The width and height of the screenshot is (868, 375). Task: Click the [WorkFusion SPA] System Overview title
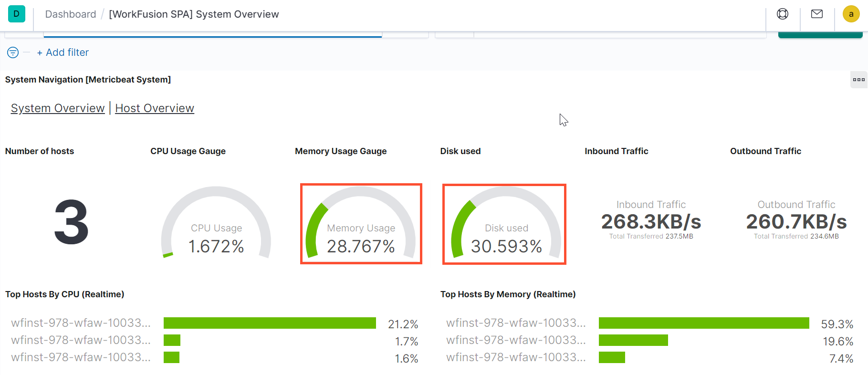(x=194, y=14)
